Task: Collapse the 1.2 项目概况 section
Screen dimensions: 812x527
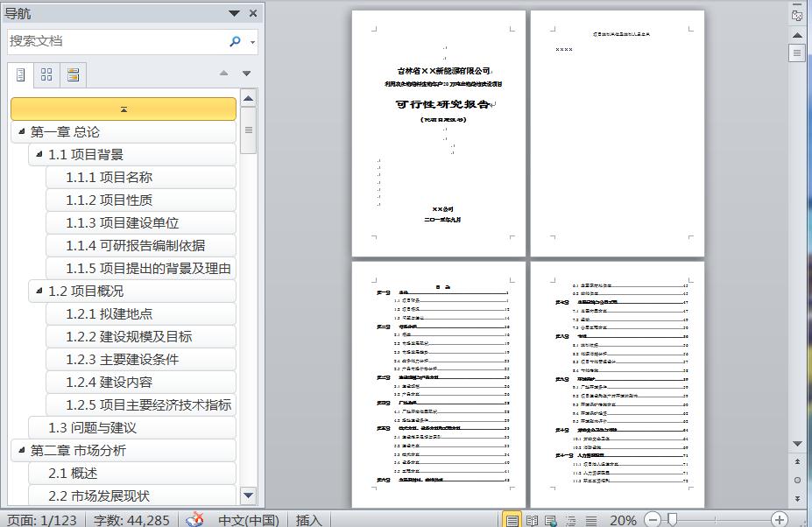Action: coord(39,292)
